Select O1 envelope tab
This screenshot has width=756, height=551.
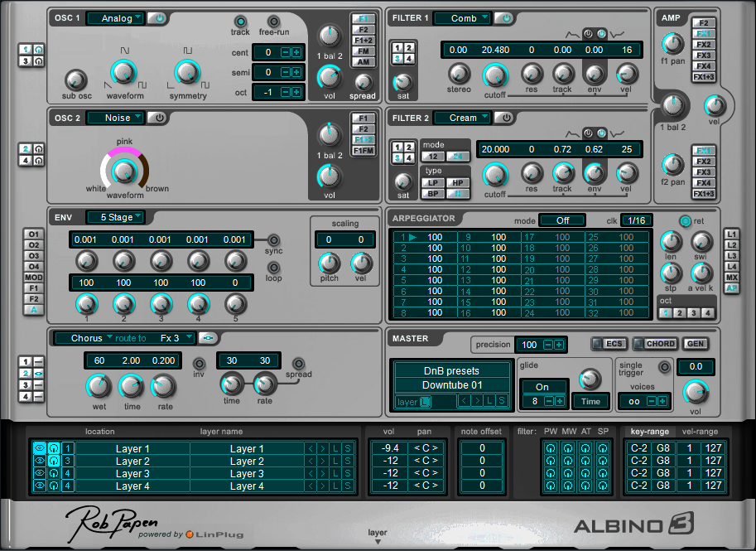pyautogui.click(x=34, y=234)
